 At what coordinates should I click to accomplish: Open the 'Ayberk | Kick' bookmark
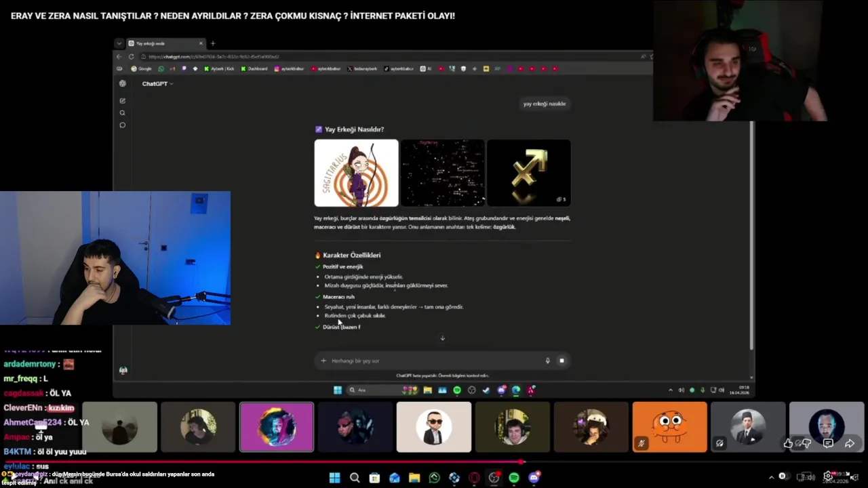220,68
